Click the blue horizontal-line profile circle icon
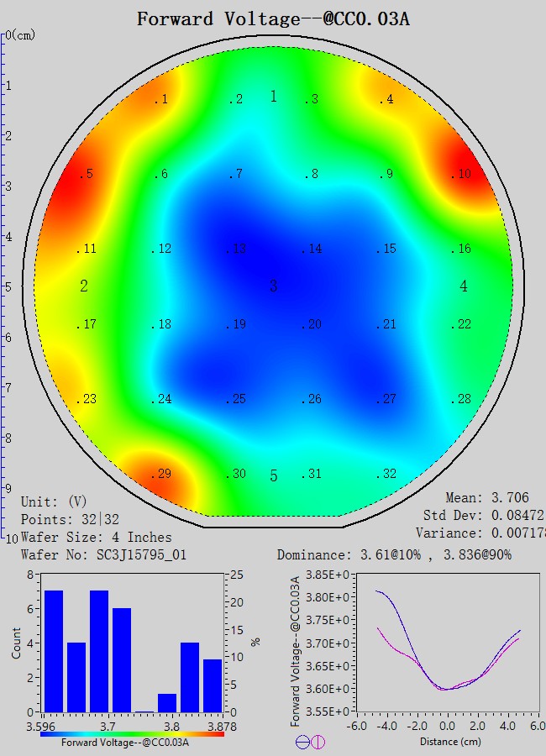Image resolution: width=546 pixels, height=756 pixels. (302, 742)
